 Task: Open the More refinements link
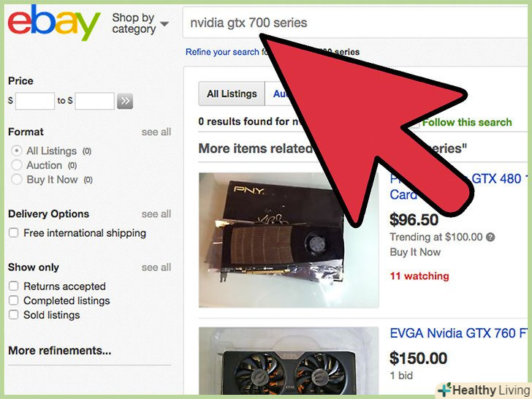pos(60,350)
